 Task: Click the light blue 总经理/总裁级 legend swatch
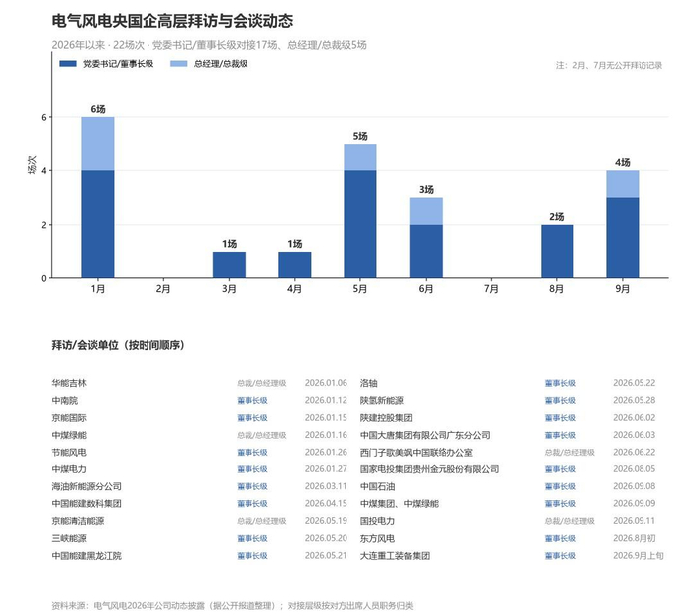click(179, 64)
